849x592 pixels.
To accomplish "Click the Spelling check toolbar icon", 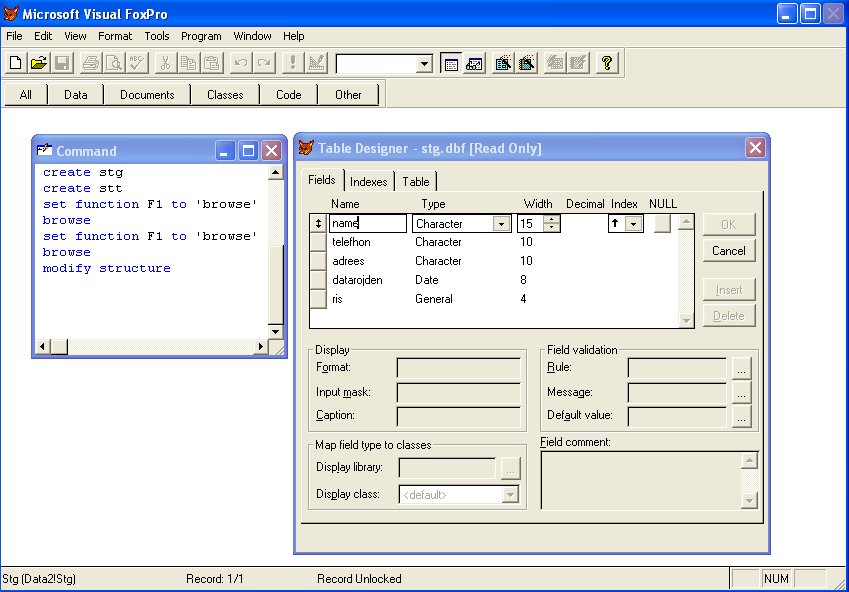I will [x=136, y=63].
